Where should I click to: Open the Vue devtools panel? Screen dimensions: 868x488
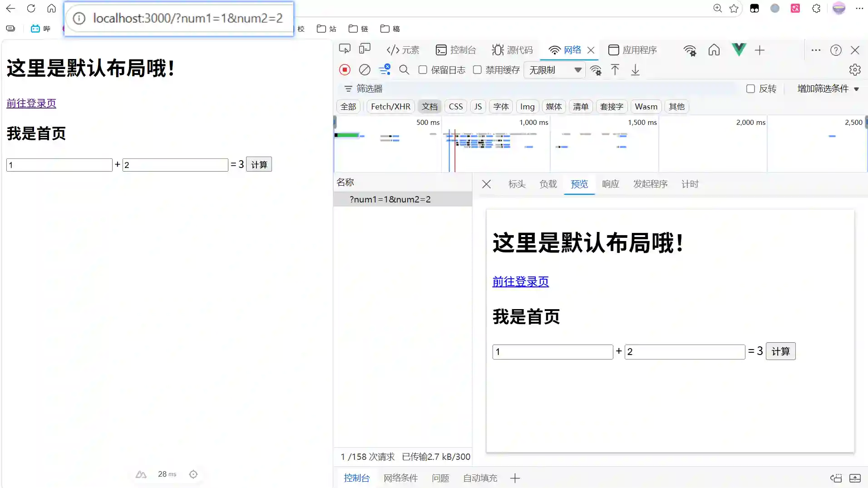(x=738, y=50)
